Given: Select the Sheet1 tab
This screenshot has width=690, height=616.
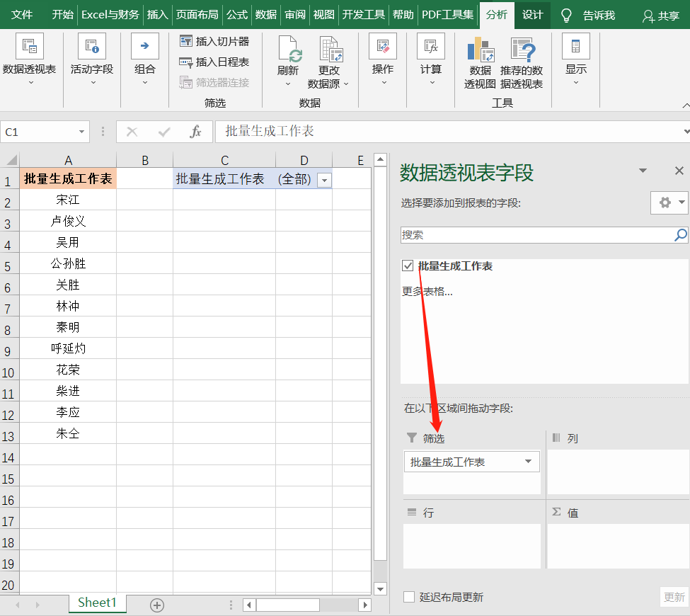Looking at the screenshot, I should point(97,603).
